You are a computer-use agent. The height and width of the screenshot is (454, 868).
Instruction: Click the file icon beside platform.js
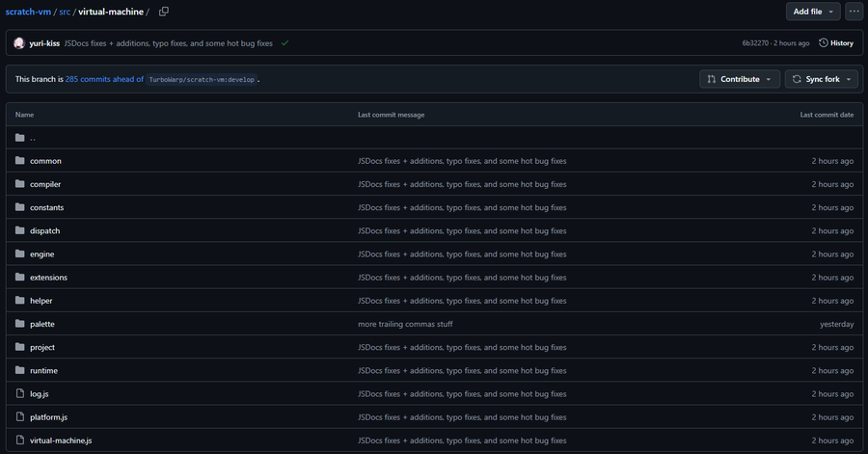click(20, 417)
